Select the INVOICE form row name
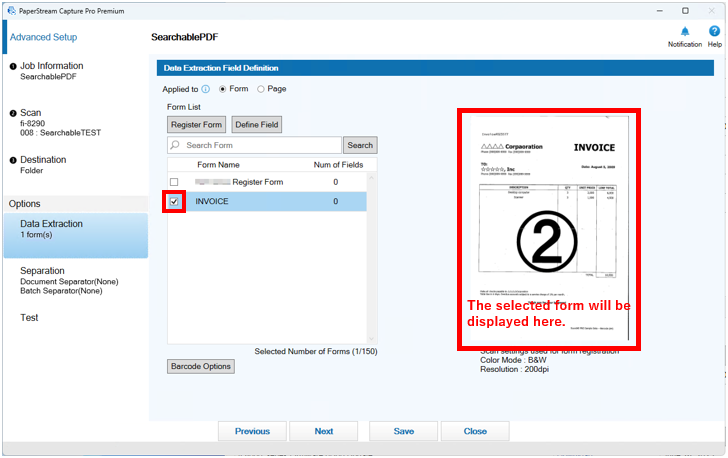Viewport: 728px width, 458px height. point(212,202)
